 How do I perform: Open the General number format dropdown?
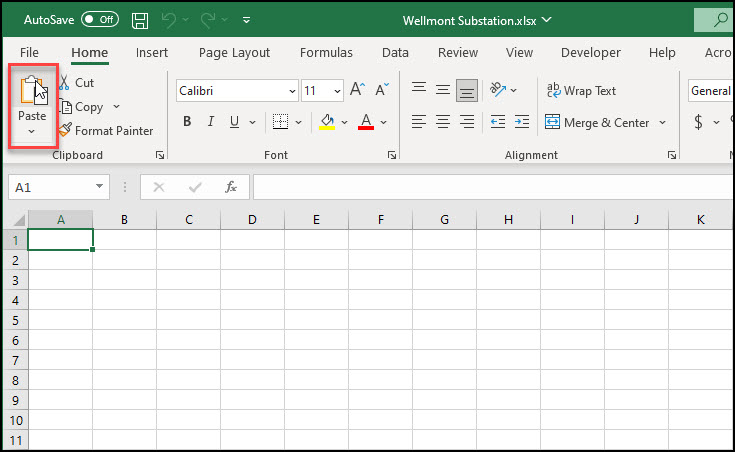(711, 90)
